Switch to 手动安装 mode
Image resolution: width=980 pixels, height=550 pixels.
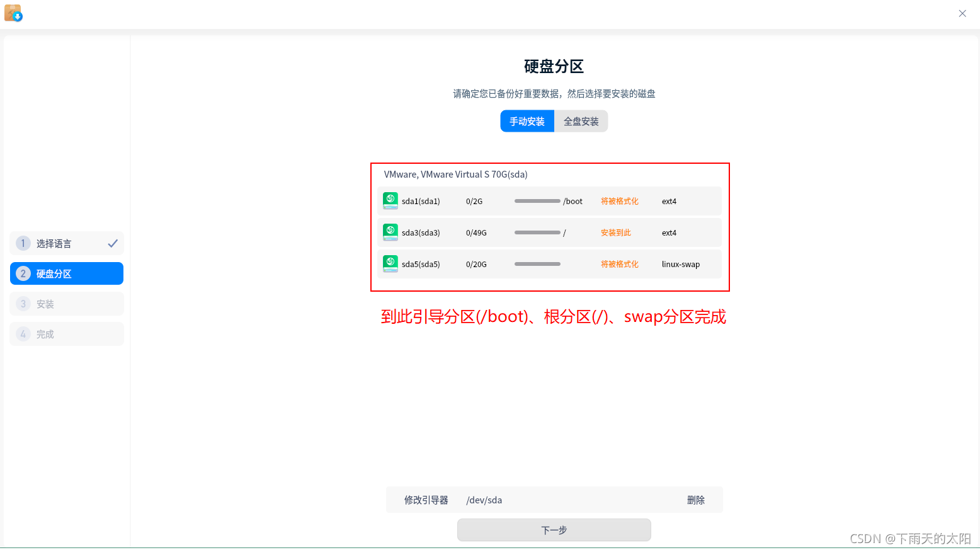pyautogui.click(x=527, y=121)
